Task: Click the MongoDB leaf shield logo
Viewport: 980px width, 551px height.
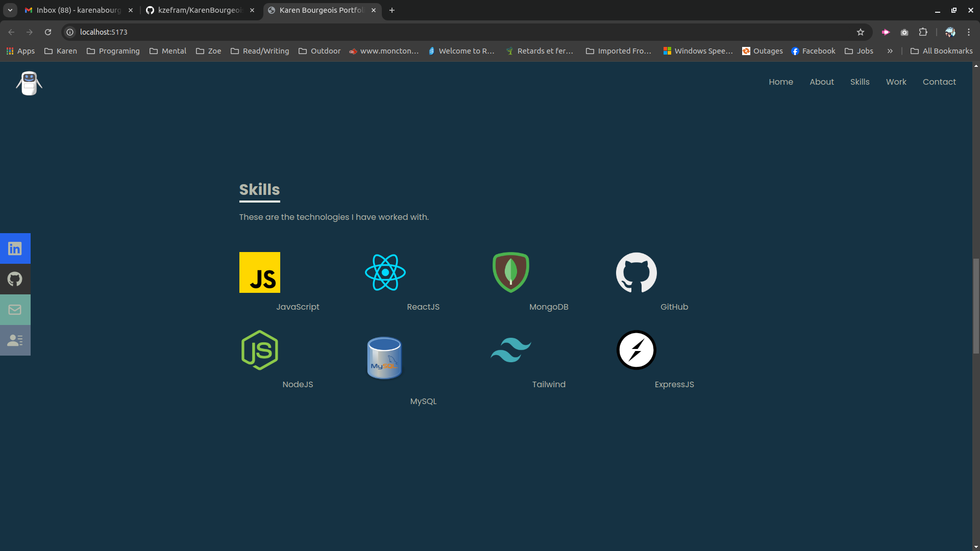Action: 511,272
